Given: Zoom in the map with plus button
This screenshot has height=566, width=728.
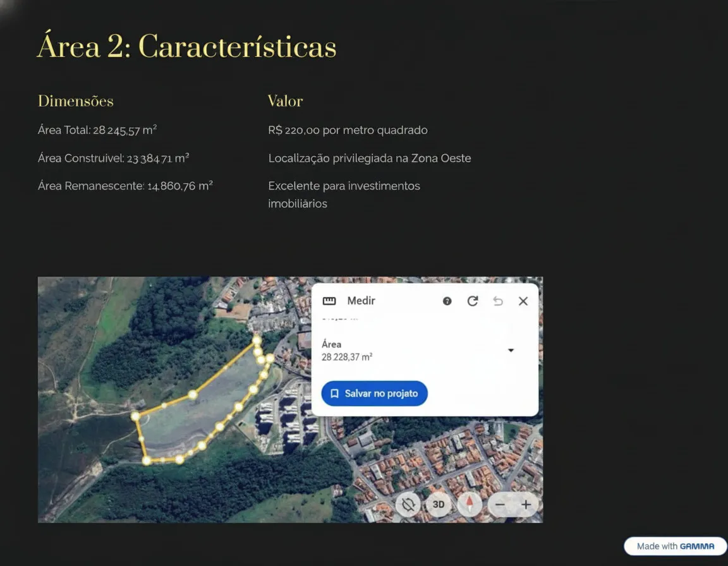Looking at the screenshot, I should coord(526,504).
